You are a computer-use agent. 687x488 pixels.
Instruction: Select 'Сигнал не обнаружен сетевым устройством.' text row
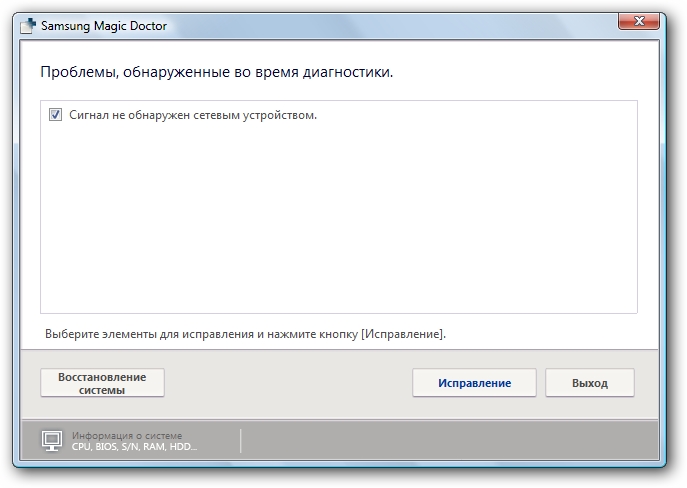[193, 115]
